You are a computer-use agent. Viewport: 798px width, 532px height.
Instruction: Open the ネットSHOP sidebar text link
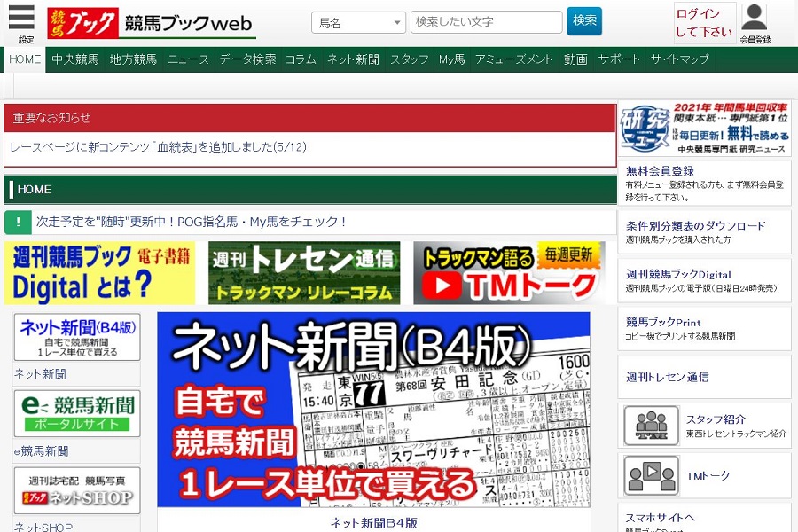pyautogui.click(x=43, y=527)
